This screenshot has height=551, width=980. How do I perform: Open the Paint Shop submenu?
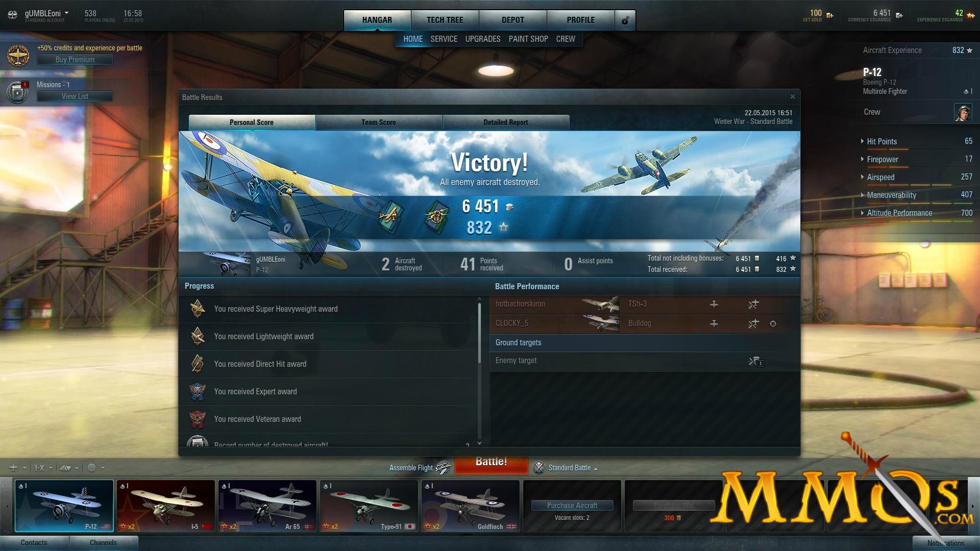click(x=528, y=39)
